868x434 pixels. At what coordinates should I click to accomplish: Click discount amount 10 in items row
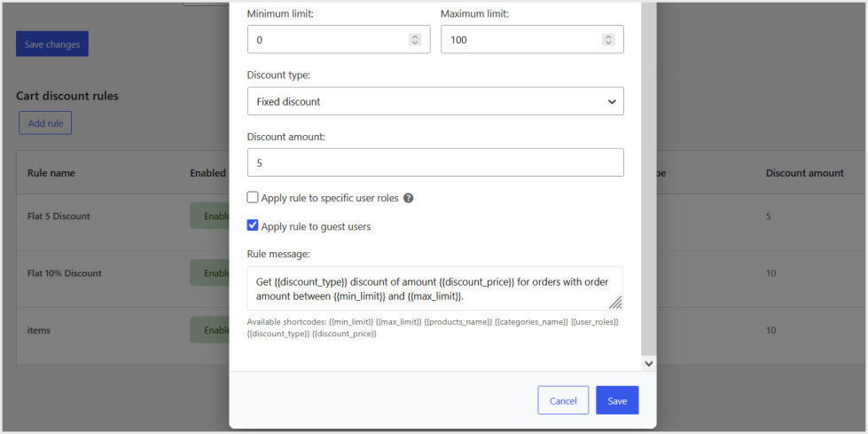pos(771,330)
